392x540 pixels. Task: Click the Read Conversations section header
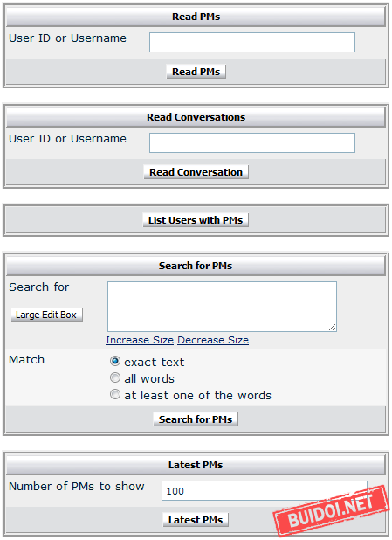coord(196,117)
